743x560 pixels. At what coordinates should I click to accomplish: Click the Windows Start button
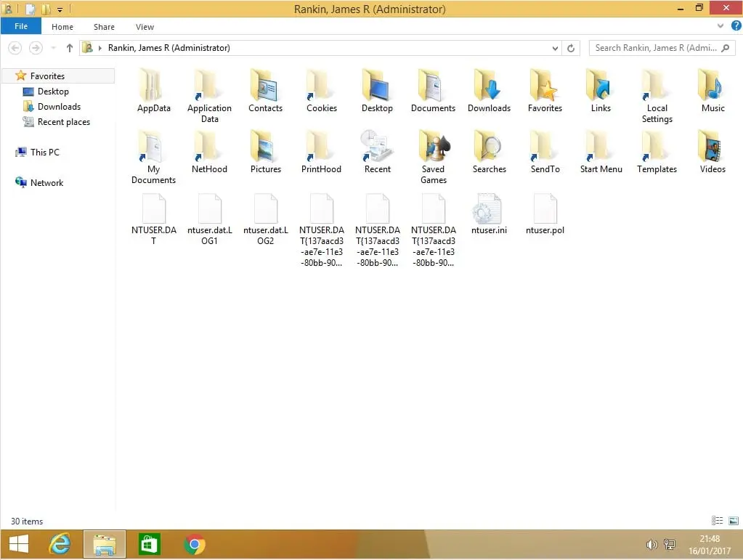coord(19,544)
